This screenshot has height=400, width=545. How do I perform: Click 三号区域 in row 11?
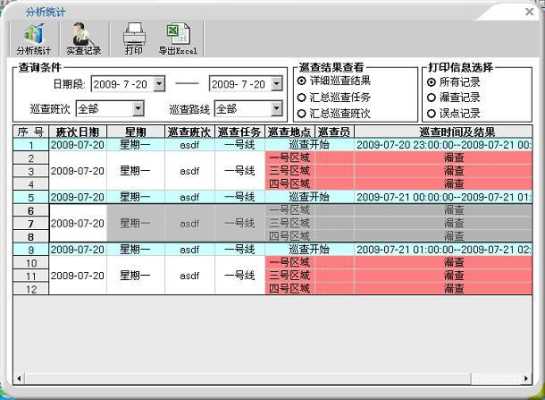[290, 276]
